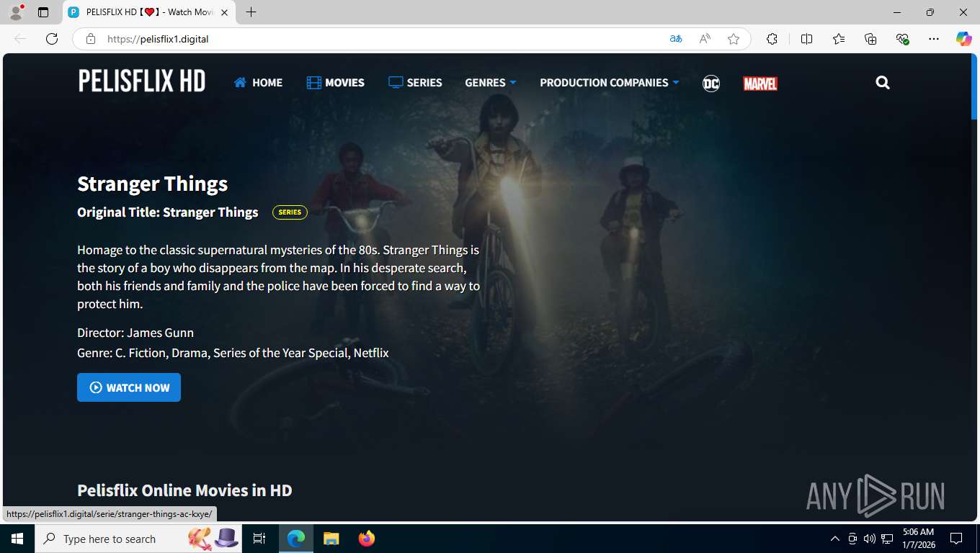View site information padlock icon
Image resolution: width=980 pixels, height=553 pixels.
90,39
